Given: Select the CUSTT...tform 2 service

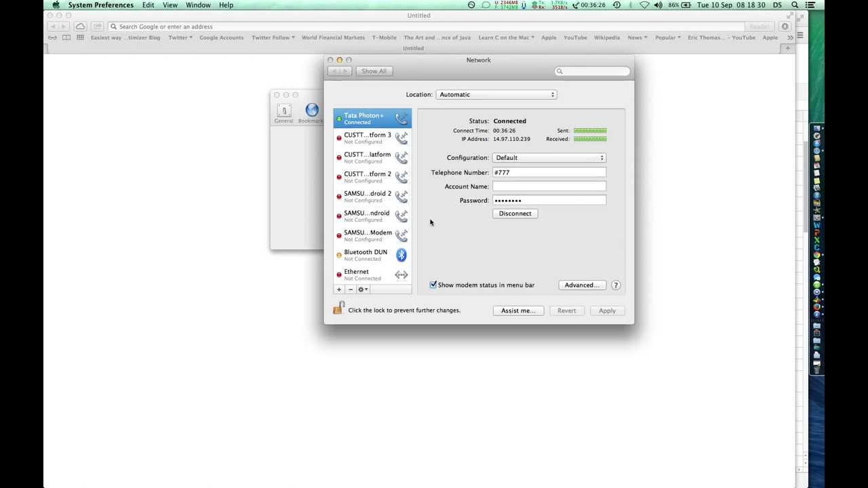Looking at the screenshot, I should point(372,177).
